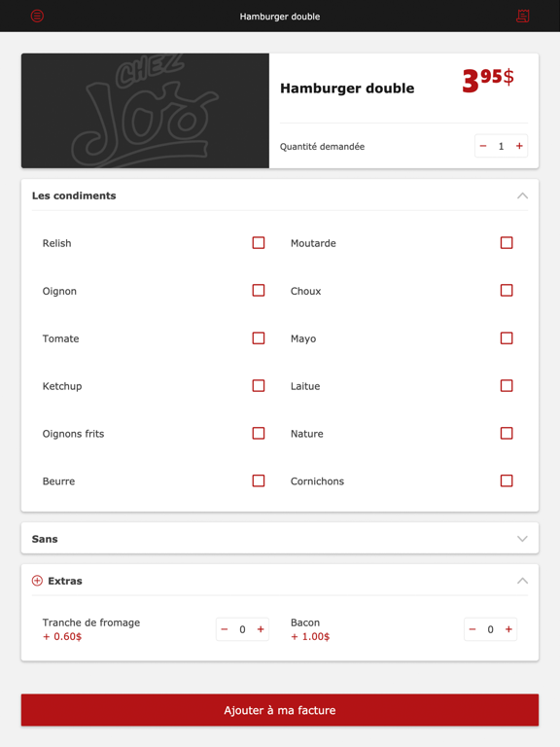Check the Relish checkbox
The image size is (560, 747).
[259, 242]
